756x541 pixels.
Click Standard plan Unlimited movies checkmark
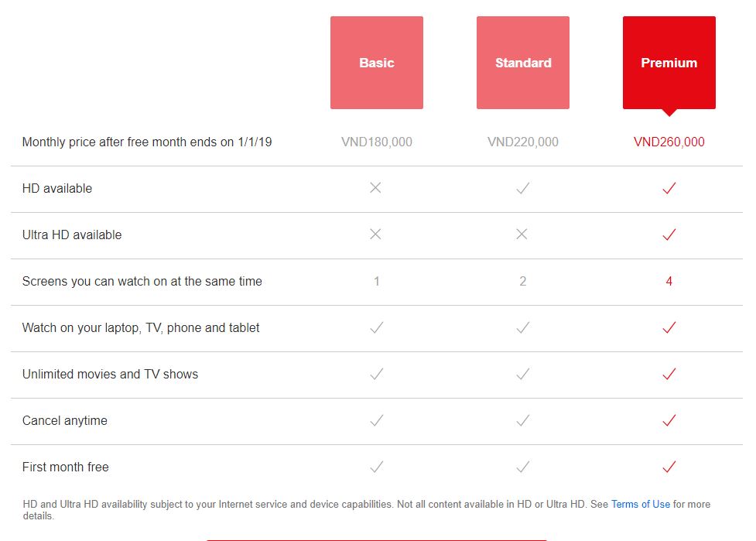click(x=523, y=374)
